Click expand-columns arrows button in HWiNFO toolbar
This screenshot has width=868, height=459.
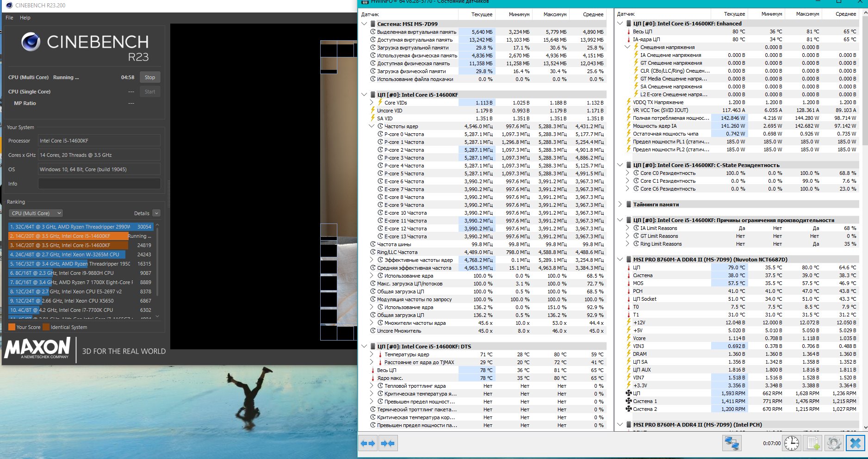click(368, 443)
